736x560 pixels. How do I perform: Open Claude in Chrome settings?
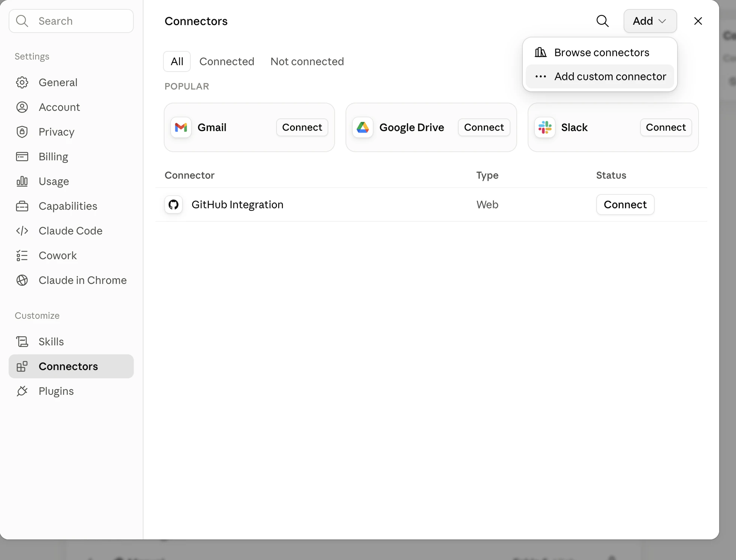(71, 280)
